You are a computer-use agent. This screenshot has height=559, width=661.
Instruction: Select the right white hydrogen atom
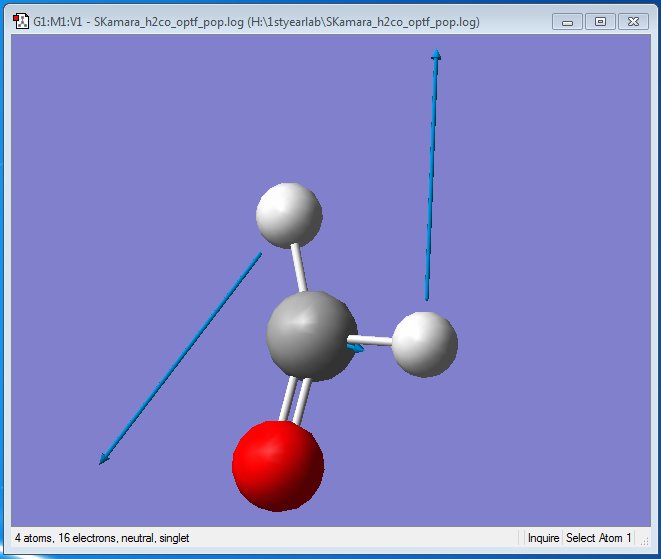425,344
